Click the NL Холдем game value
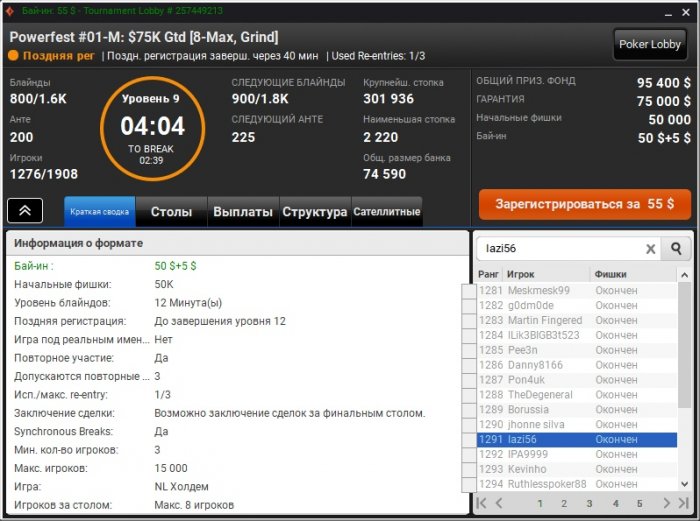 (181, 487)
